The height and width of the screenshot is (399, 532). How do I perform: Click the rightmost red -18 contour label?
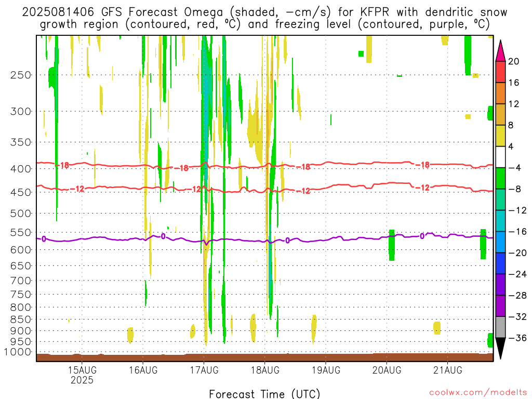click(x=423, y=165)
